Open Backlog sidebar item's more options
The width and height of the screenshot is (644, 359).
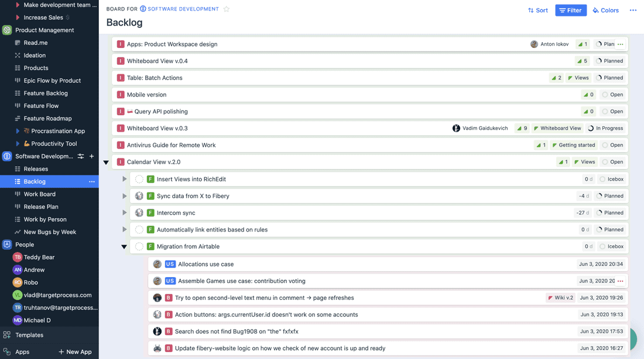pos(91,182)
